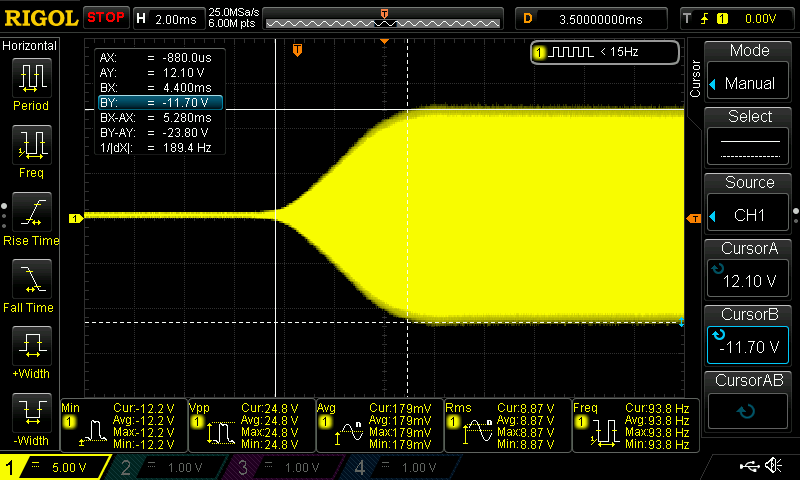Click the orange trigger position marker T
This screenshot has height=480, width=800.
point(297,50)
